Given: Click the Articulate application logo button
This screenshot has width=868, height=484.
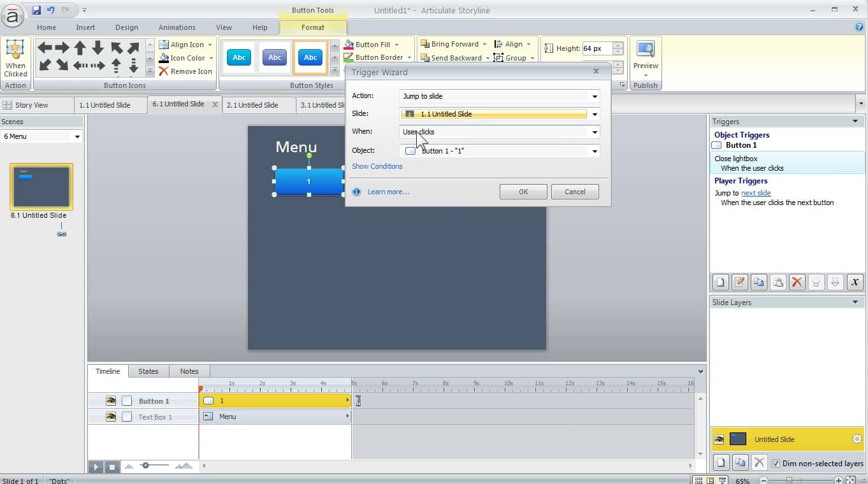Looking at the screenshot, I should point(12,17).
